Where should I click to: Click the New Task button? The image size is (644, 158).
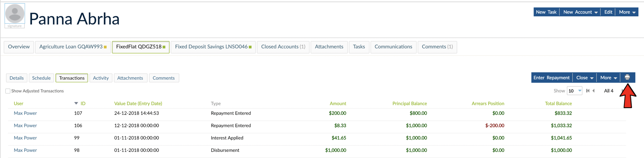tap(546, 12)
